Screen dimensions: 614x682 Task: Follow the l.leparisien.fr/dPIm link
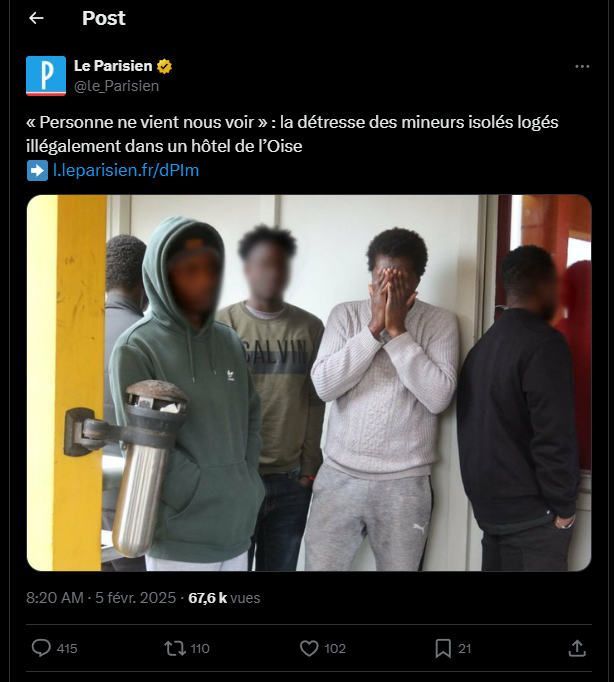(126, 170)
